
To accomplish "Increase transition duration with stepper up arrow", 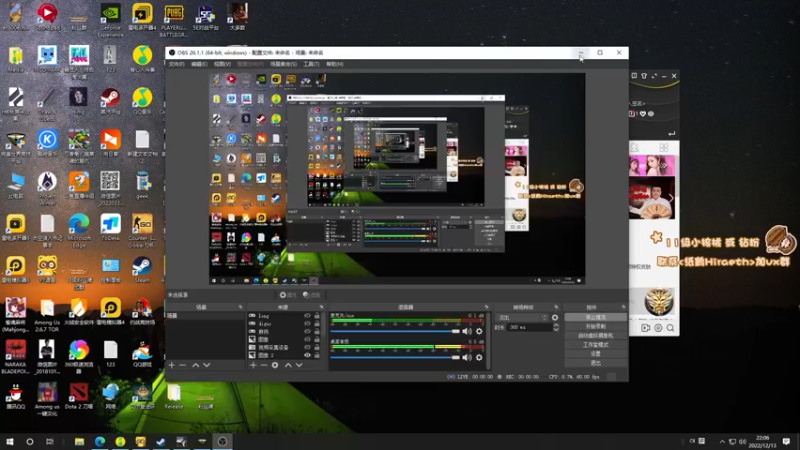I will point(556,326).
